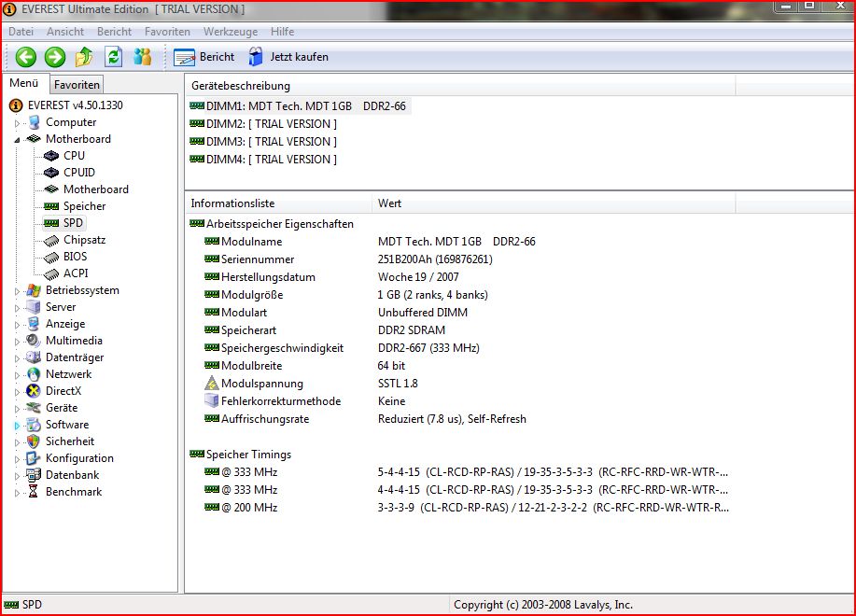Expand the Netzwerk node arrow

pyautogui.click(x=17, y=375)
